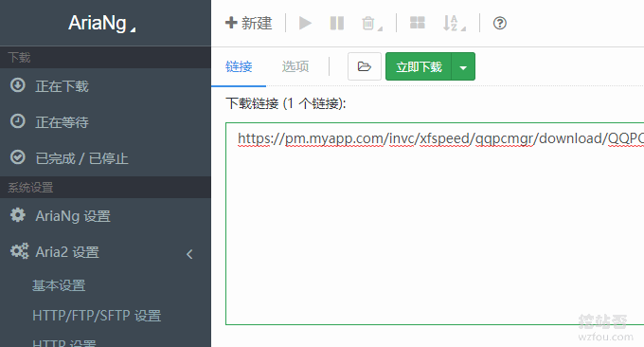Pause tasks with the pause icon
This screenshot has height=347, width=644.
tap(337, 23)
